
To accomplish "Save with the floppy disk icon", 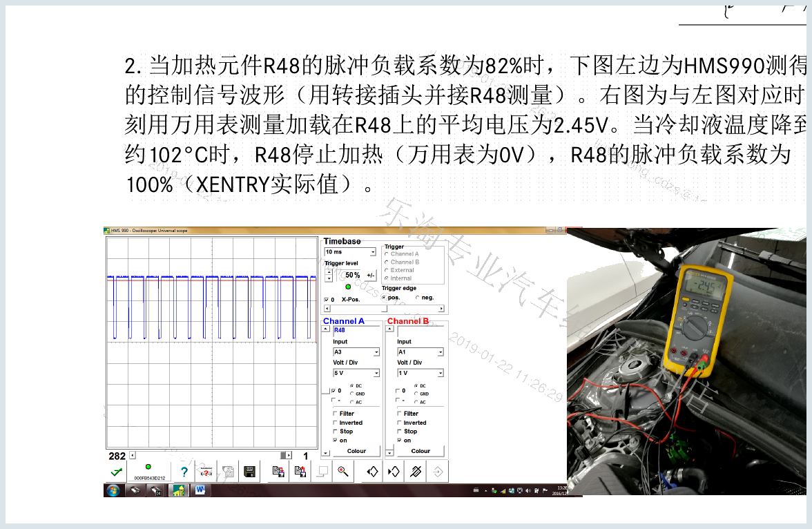I will click(x=250, y=472).
